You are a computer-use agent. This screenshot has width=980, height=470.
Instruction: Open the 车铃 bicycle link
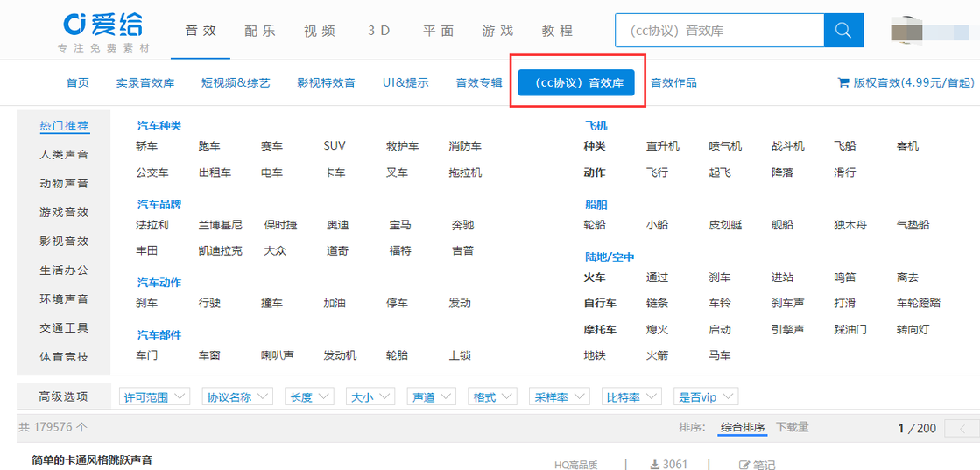[719, 303]
